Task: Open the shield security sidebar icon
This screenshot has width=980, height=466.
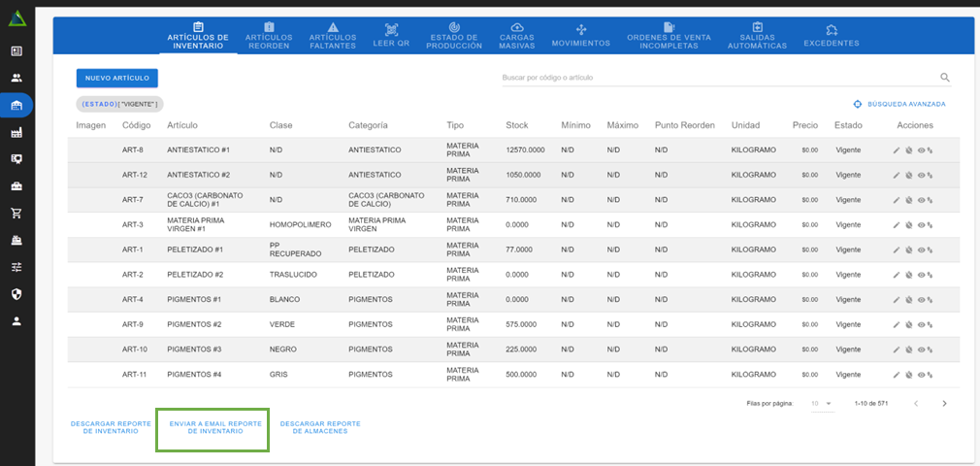Action: pyautogui.click(x=16, y=293)
